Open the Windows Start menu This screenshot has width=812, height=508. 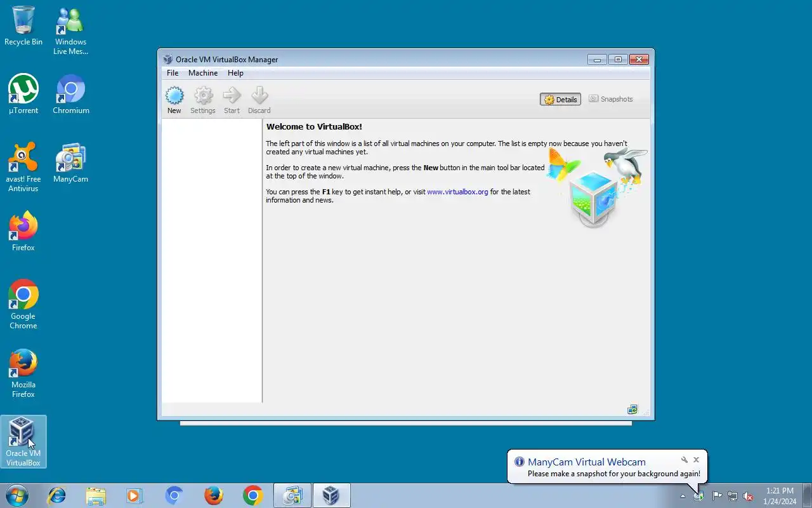point(16,495)
